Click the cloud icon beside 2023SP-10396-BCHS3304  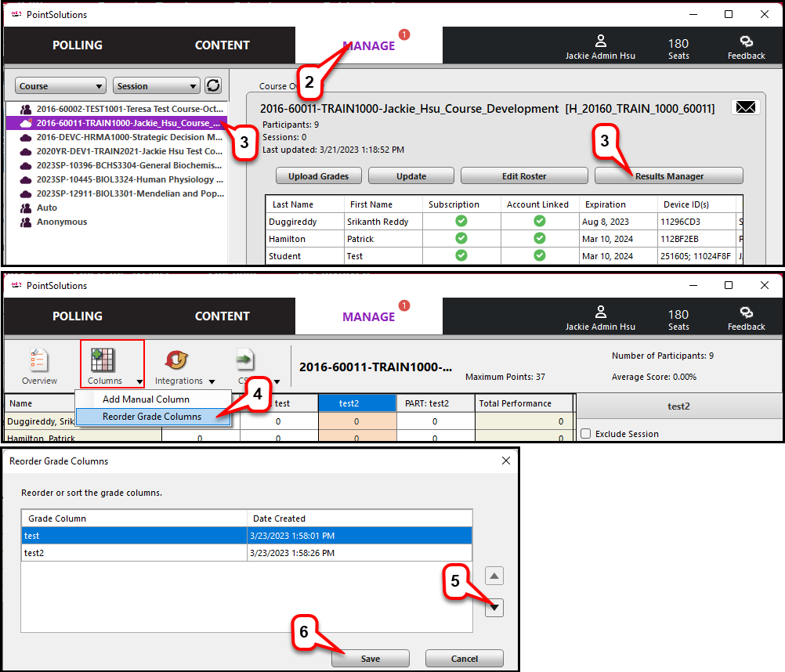(x=26, y=165)
